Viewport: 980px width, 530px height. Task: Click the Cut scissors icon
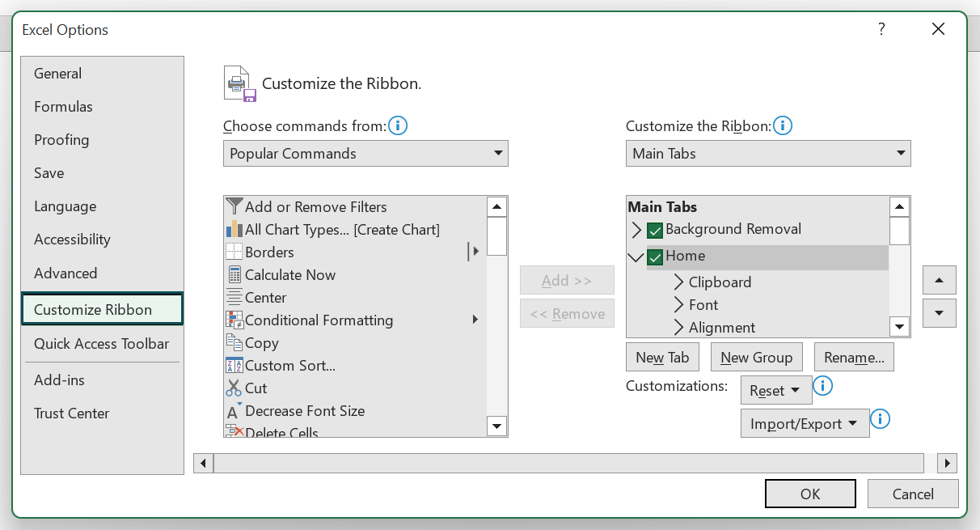tap(234, 388)
